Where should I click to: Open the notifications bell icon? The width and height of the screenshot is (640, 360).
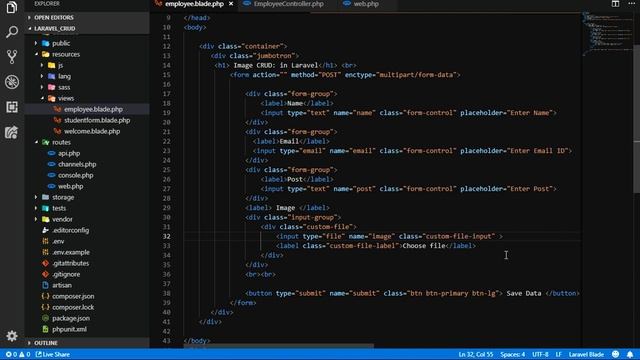pyautogui.click(x=630, y=354)
